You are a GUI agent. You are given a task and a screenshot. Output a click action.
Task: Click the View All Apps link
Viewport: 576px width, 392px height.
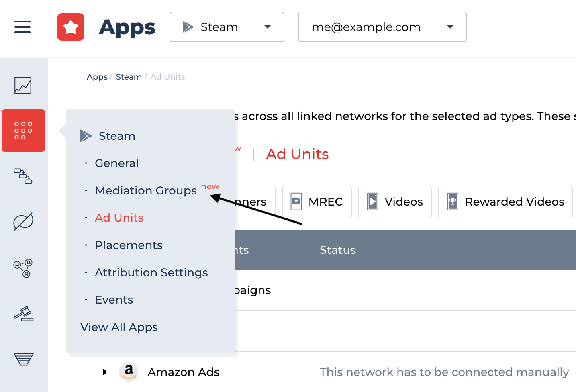coord(119,327)
